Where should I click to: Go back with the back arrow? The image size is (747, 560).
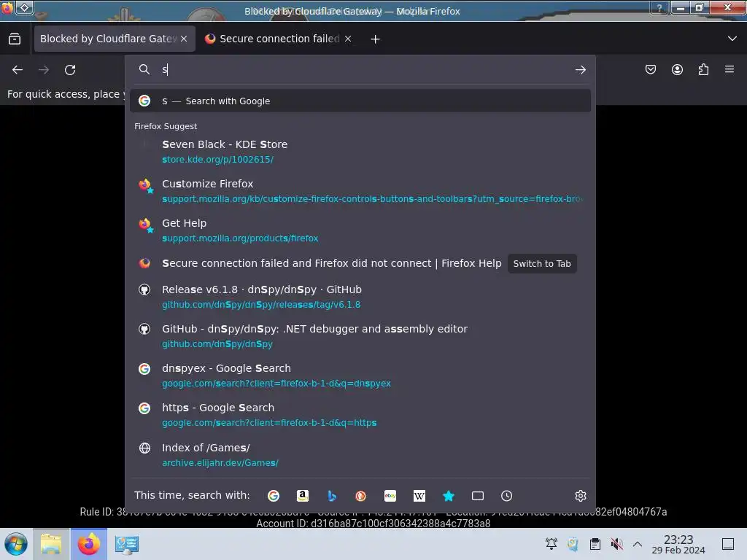point(18,70)
